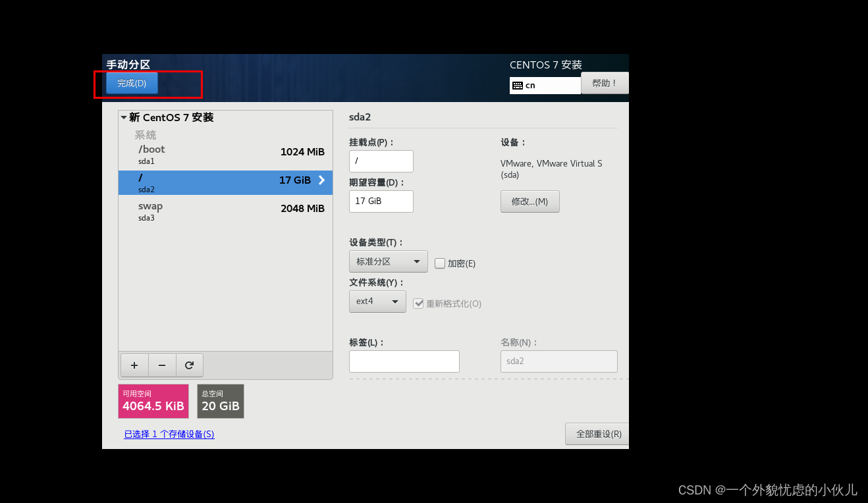Click the remove mount point minus icon

pos(162,365)
